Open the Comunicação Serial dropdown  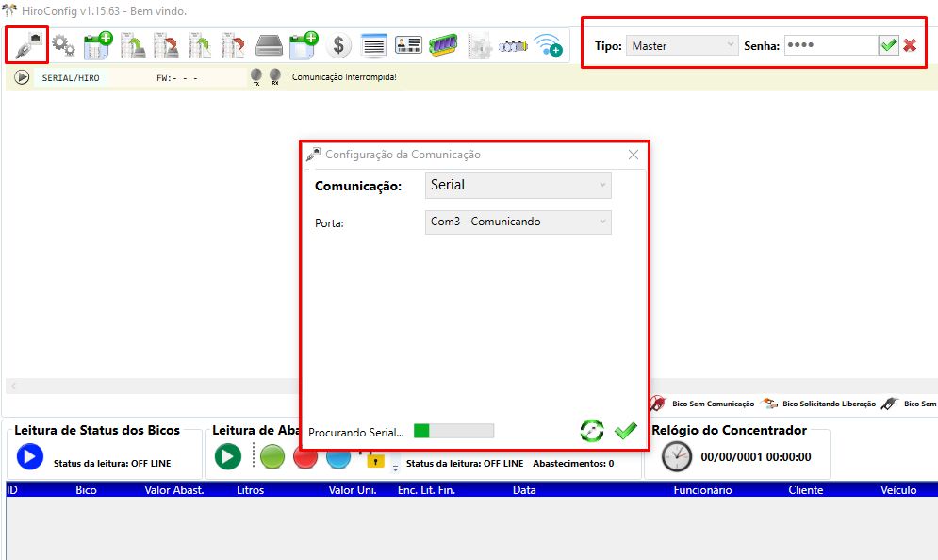coord(518,185)
